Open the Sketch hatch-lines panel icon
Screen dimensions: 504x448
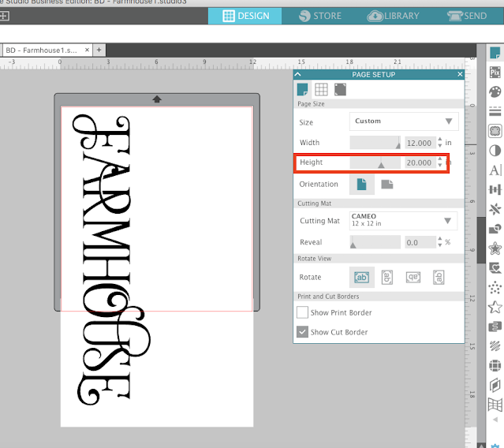(495, 346)
